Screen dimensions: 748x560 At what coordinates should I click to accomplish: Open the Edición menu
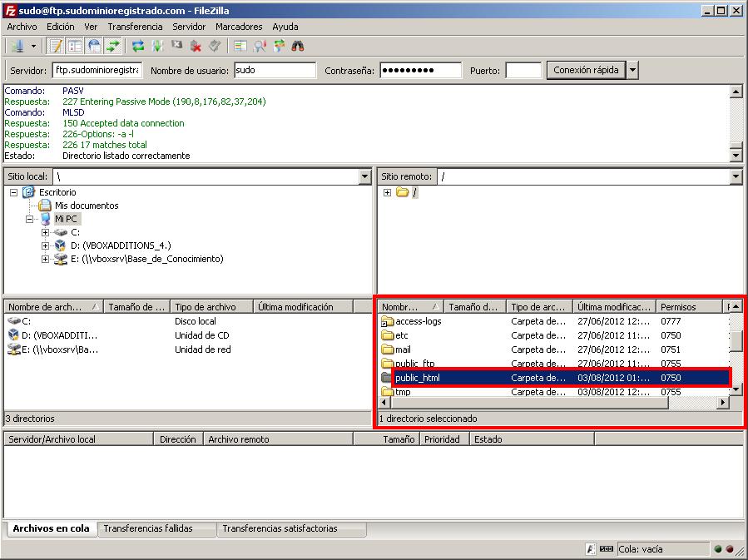coord(60,27)
